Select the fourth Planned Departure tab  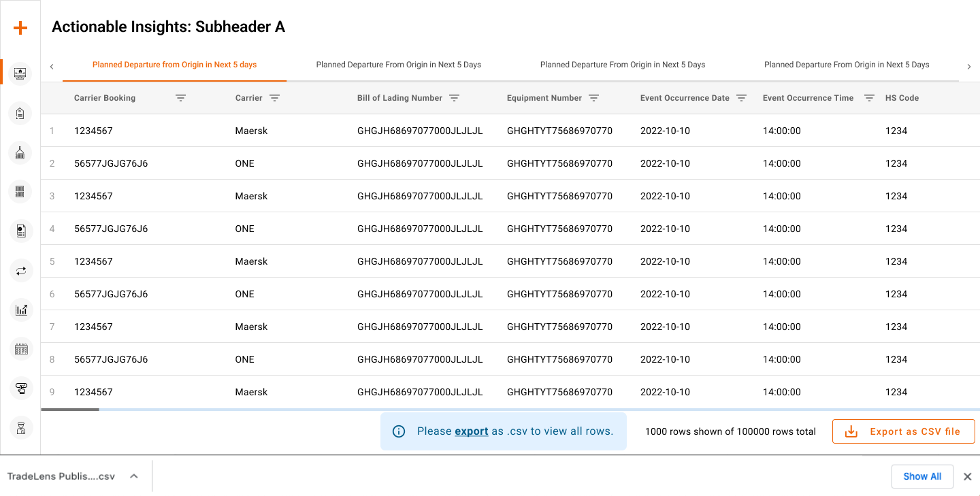click(846, 65)
